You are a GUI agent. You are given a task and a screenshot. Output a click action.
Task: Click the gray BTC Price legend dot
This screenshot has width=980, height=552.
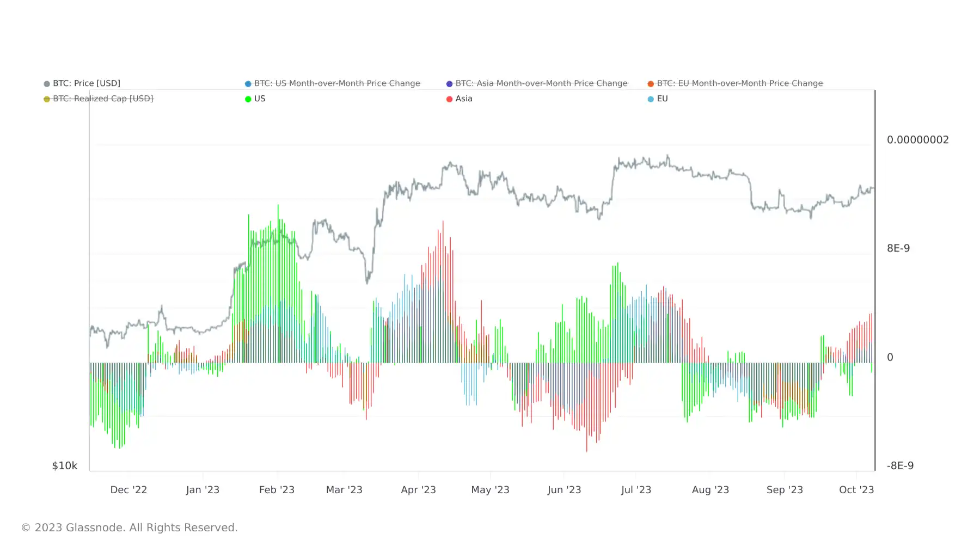(x=47, y=84)
